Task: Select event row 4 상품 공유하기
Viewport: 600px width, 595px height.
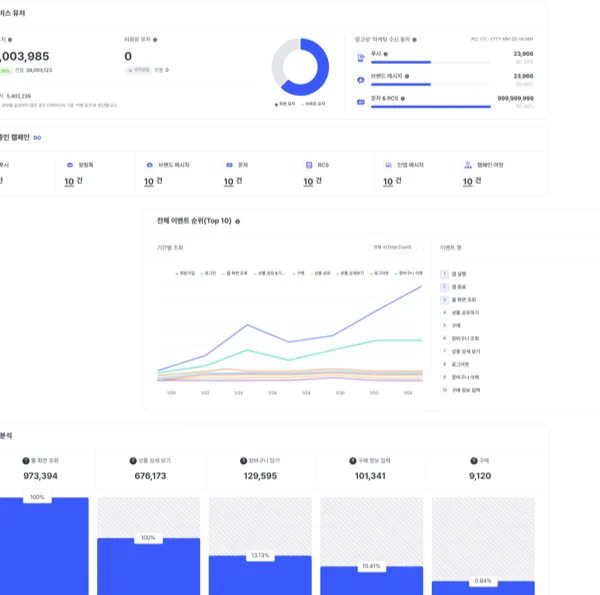Action: pos(461,313)
